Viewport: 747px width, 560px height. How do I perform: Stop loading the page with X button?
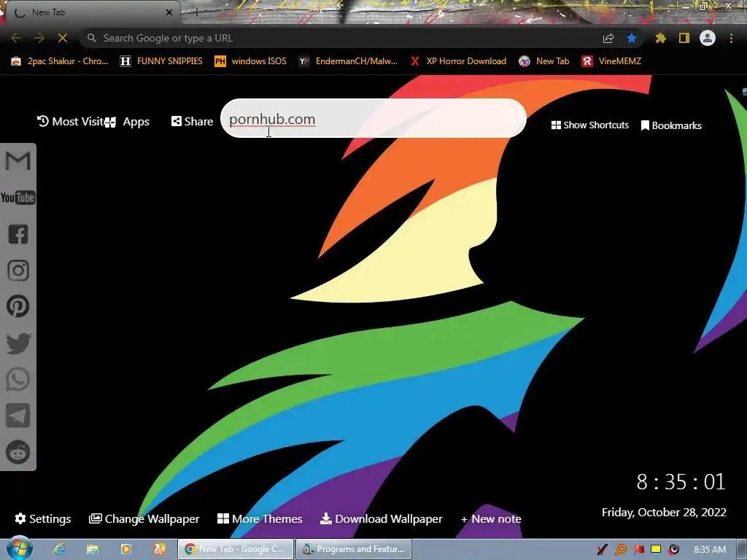63,38
